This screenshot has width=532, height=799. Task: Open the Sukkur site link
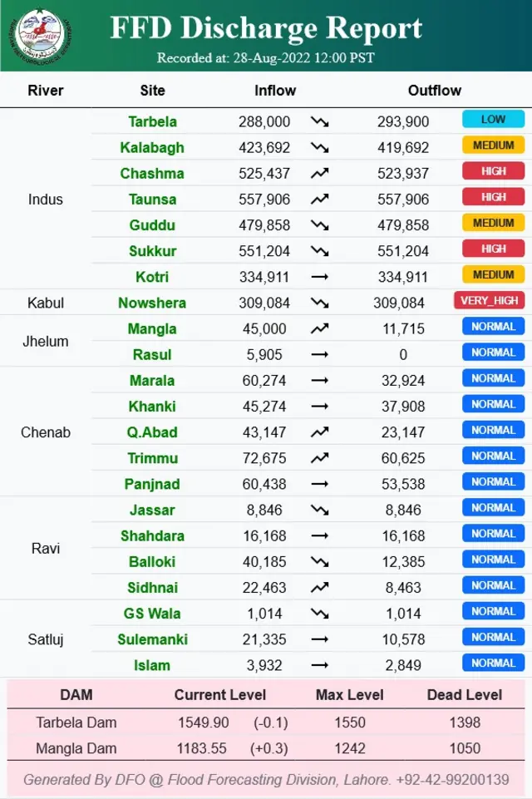(x=152, y=251)
